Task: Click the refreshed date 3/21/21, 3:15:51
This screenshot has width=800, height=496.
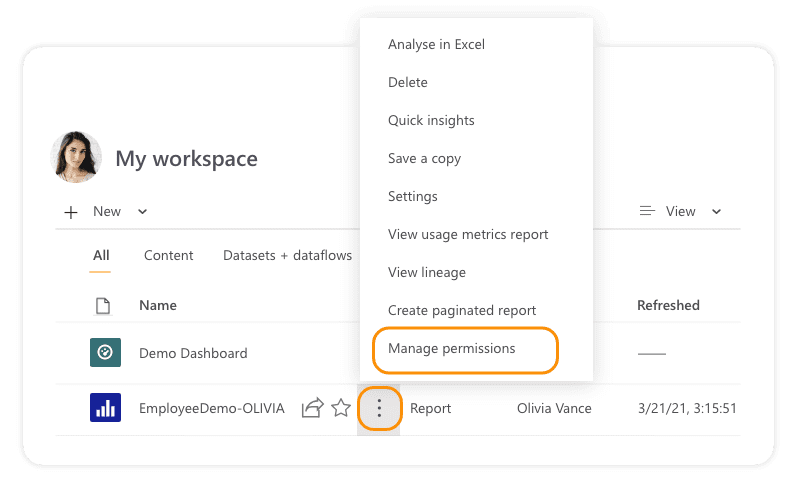Action: [x=687, y=408]
